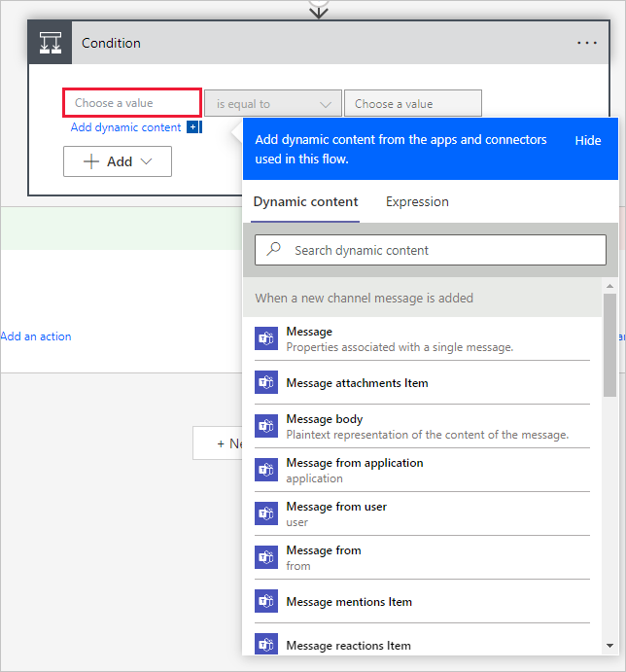626x672 pixels.
Task: Expand the Add dropdown button
Action: click(x=118, y=161)
